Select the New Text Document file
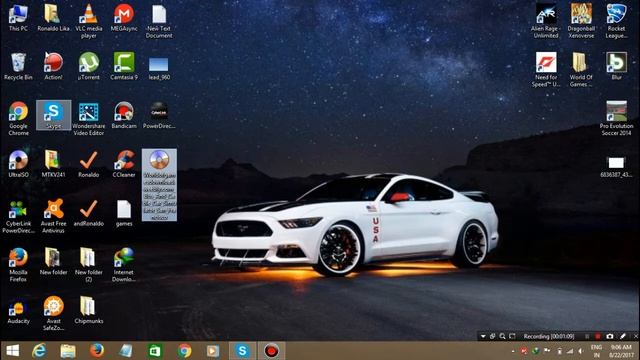Image resolution: width=640 pixels, height=360 pixels. point(159,21)
